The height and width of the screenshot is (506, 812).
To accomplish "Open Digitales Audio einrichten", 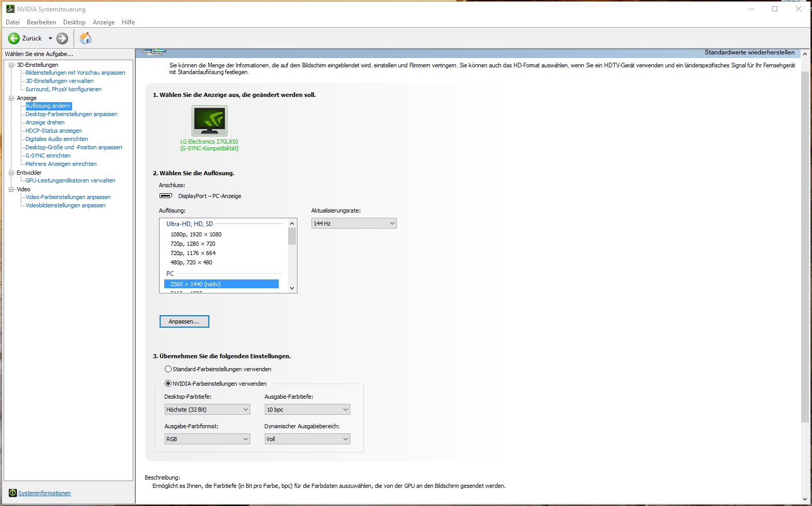I will [x=56, y=139].
